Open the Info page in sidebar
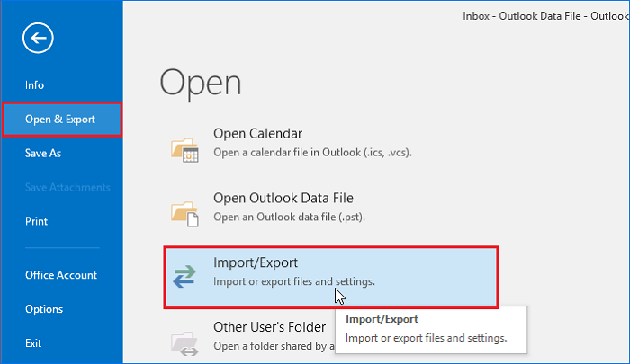Viewport: 630px width, 364px height. (x=35, y=85)
